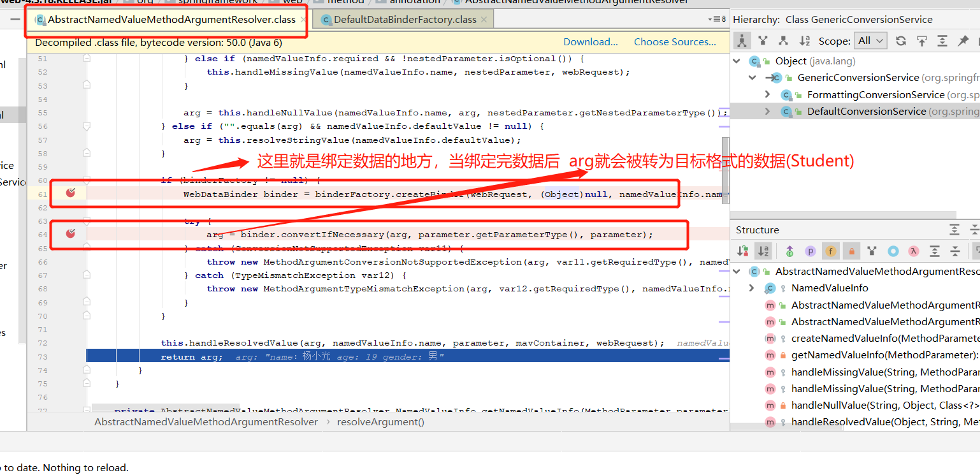The height and width of the screenshot is (475, 980).
Task: Close the DefaultDataBinderFactory.class tab
Action: click(x=484, y=20)
